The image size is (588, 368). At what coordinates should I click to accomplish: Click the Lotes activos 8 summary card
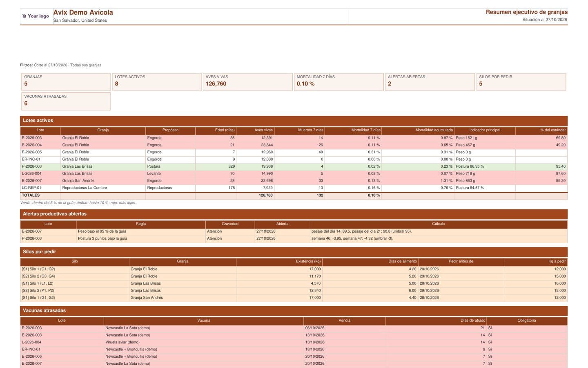(157, 82)
